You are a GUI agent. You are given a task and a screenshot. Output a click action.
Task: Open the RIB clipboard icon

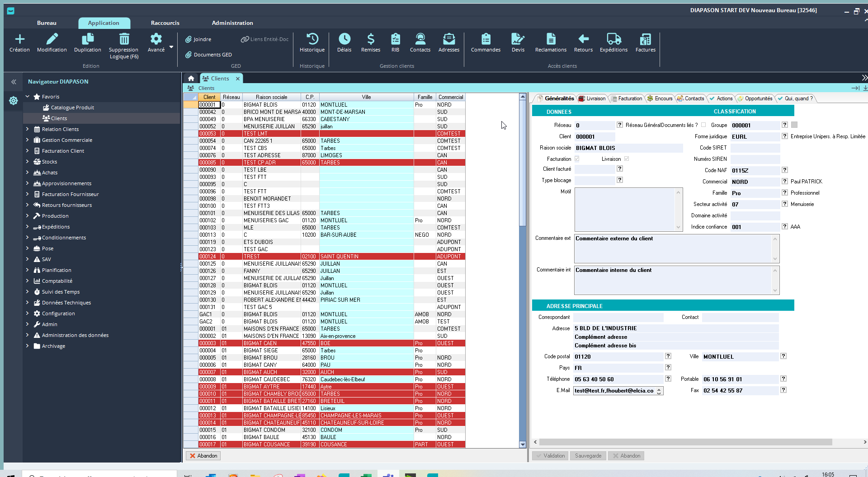[395, 39]
